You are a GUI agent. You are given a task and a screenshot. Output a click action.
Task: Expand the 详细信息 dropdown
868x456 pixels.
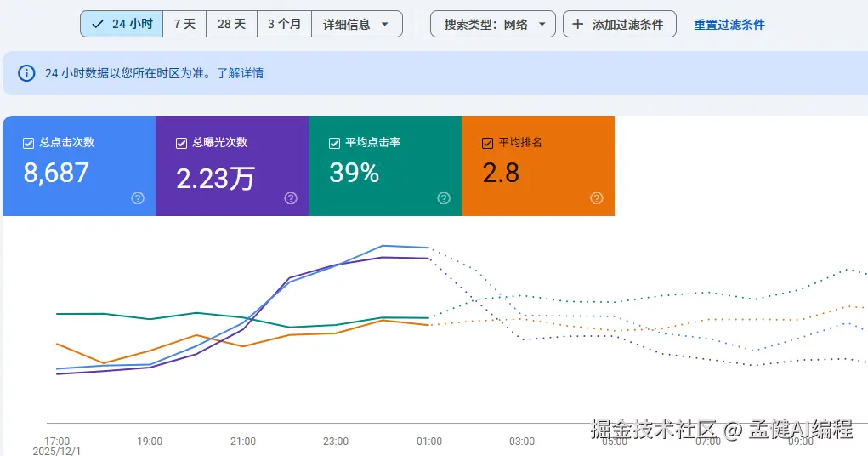[356, 24]
